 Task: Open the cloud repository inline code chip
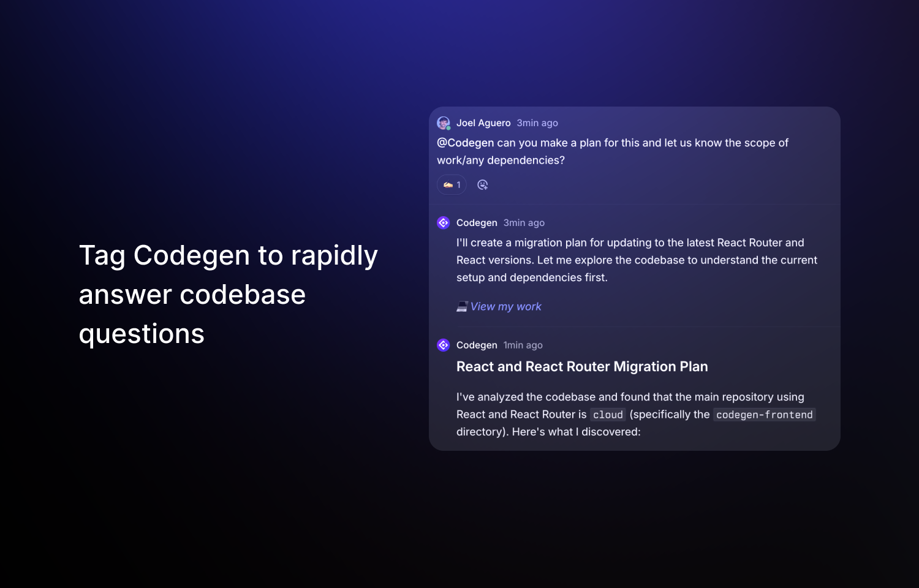[x=607, y=415]
